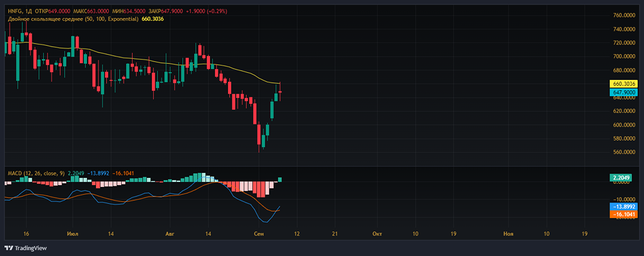644x256 pixels.
Task: Click the 19 date label following Ноя
Action: click(x=585, y=233)
